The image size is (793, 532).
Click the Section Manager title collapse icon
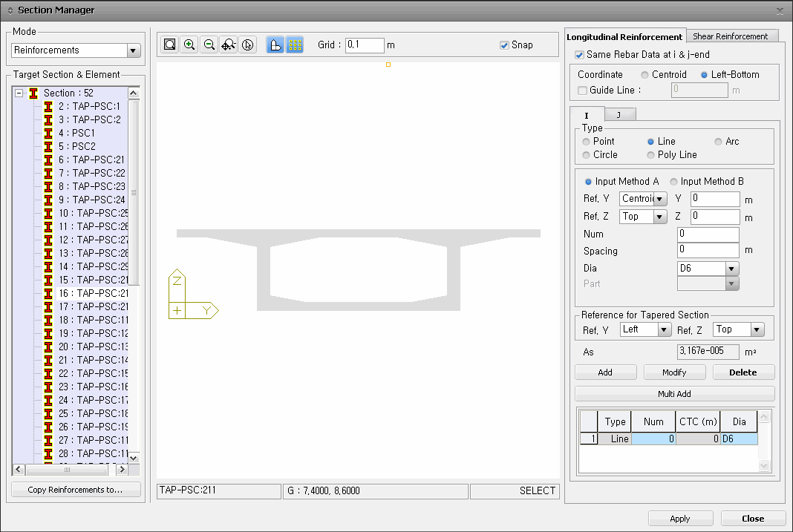click(10, 10)
